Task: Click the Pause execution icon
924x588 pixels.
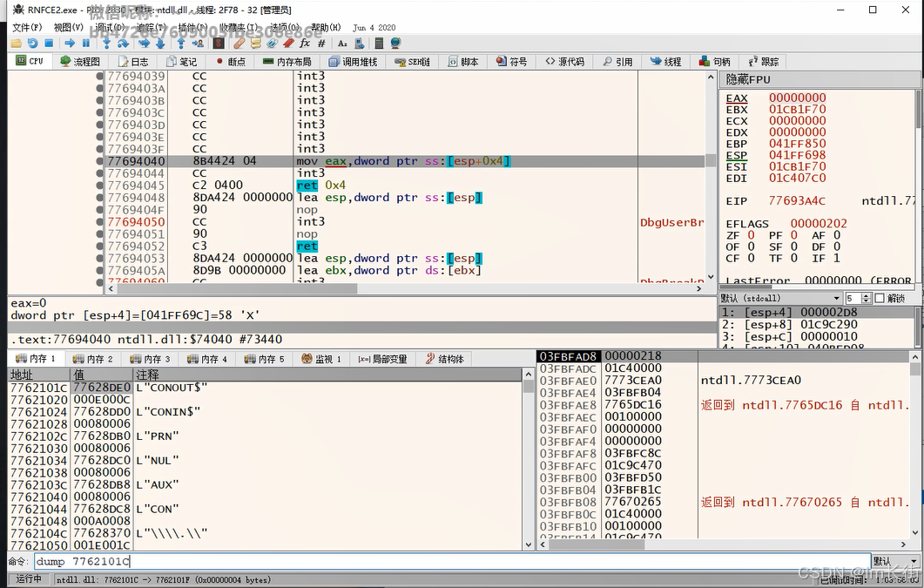Action: pos(86,43)
